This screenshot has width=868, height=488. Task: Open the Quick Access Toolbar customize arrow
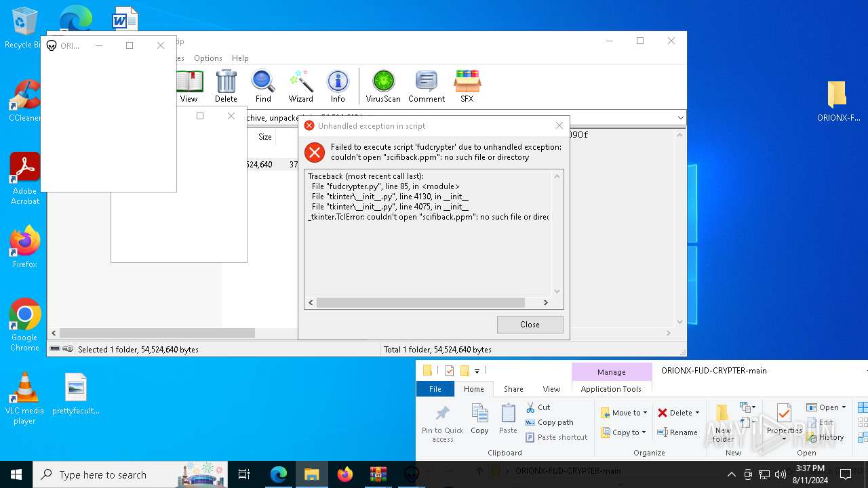[477, 371]
